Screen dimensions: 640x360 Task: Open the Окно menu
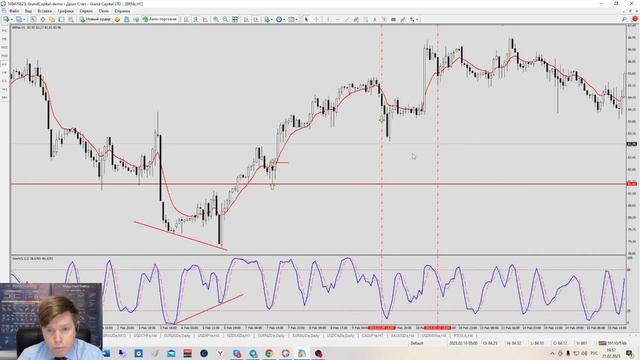pos(104,11)
